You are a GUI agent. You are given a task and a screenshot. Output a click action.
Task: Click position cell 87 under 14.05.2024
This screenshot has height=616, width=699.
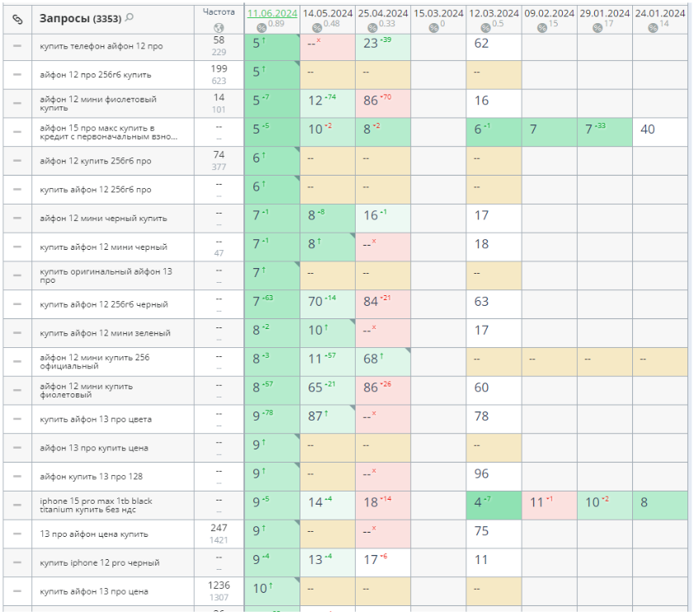pyautogui.click(x=328, y=419)
